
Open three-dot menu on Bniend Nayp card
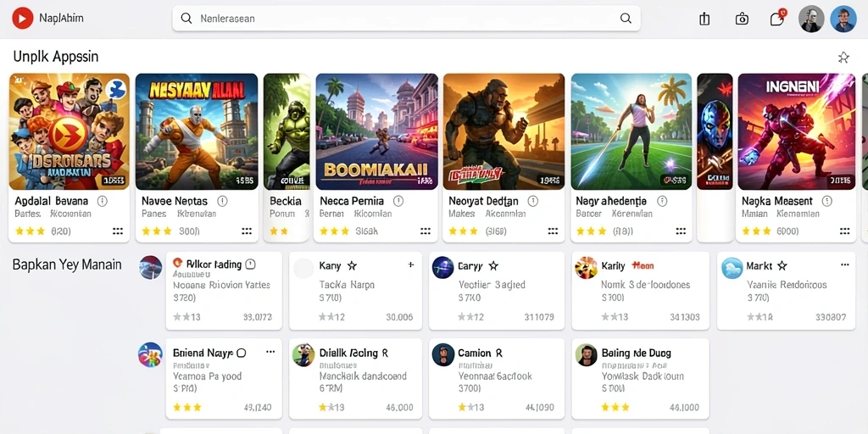(x=270, y=352)
